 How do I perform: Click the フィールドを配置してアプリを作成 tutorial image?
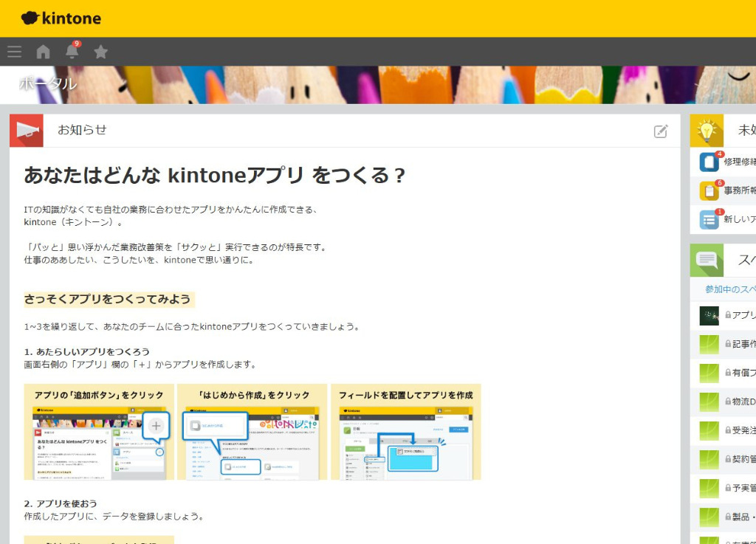[406, 432]
